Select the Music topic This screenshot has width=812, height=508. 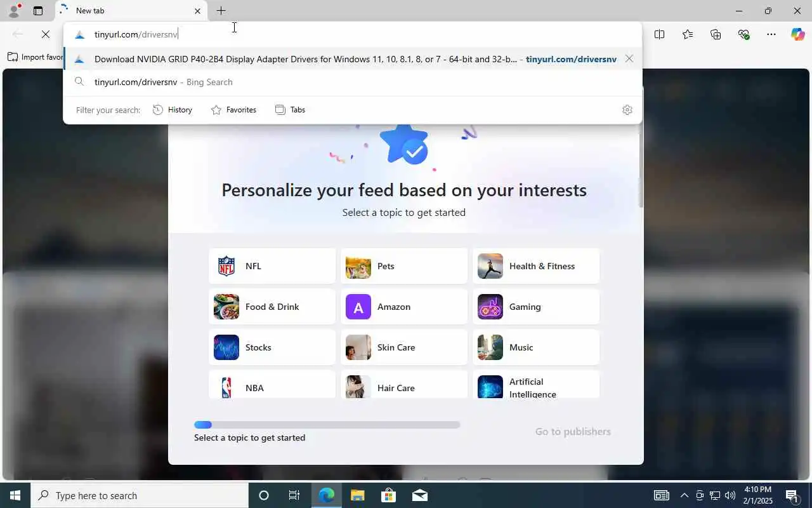pyautogui.click(x=536, y=347)
